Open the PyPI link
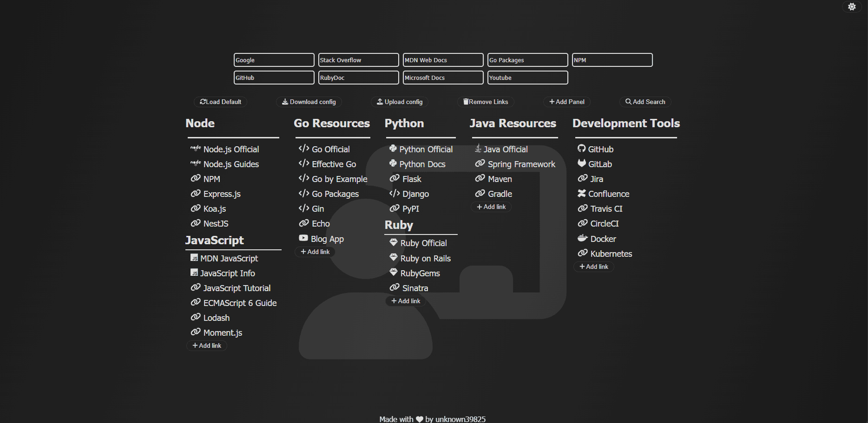 pyautogui.click(x=411, y=209)
